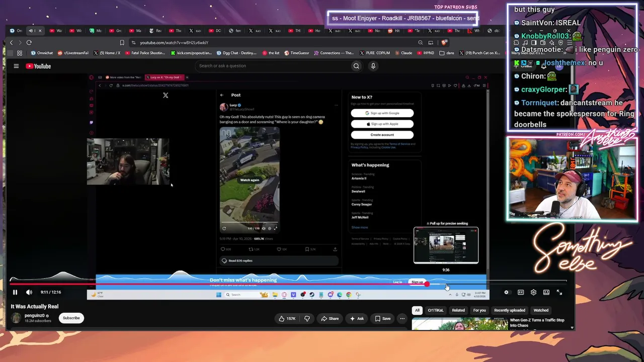This screenshot has height=362, width=644.
Task: Open the Dgg Chat - Destiny bookmark
Action: (236, 53)
